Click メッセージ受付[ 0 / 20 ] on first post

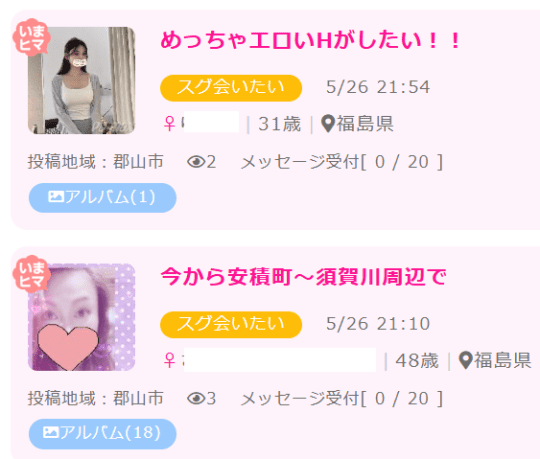342,162
